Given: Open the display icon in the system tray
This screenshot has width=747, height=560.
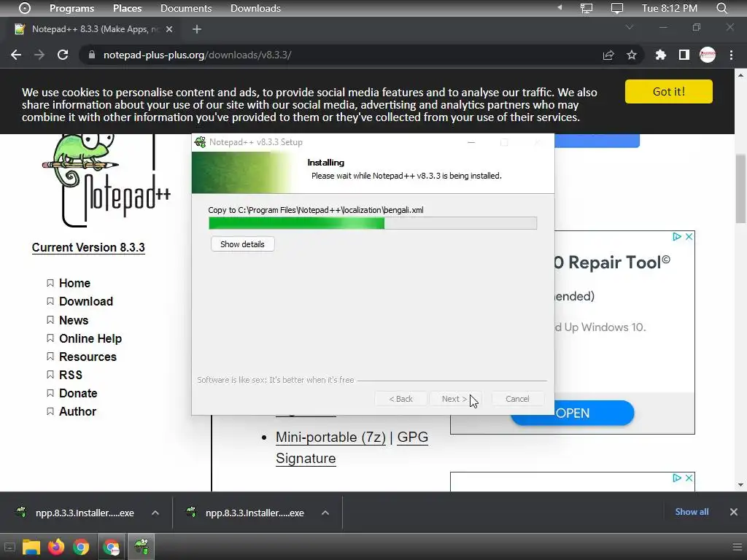Looking at the screenshot, I should (x=617, y=8).
